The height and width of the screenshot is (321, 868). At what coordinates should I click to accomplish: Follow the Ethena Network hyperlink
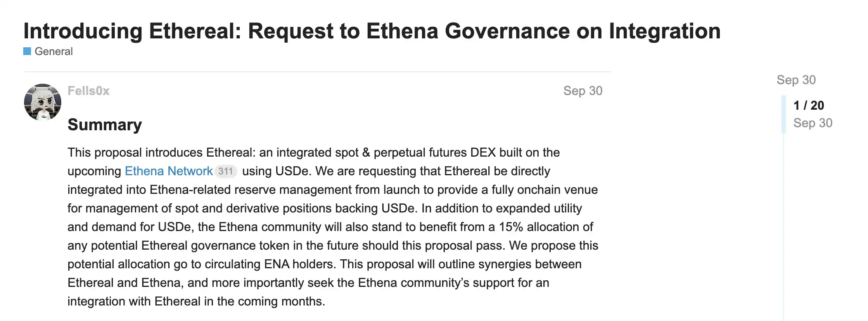point(169,171)
